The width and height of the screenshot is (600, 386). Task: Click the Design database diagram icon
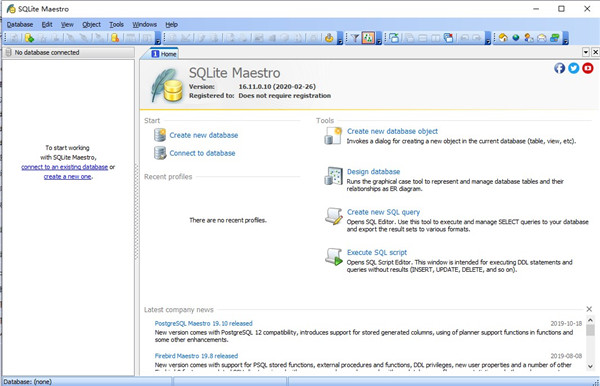coord(333,176)
